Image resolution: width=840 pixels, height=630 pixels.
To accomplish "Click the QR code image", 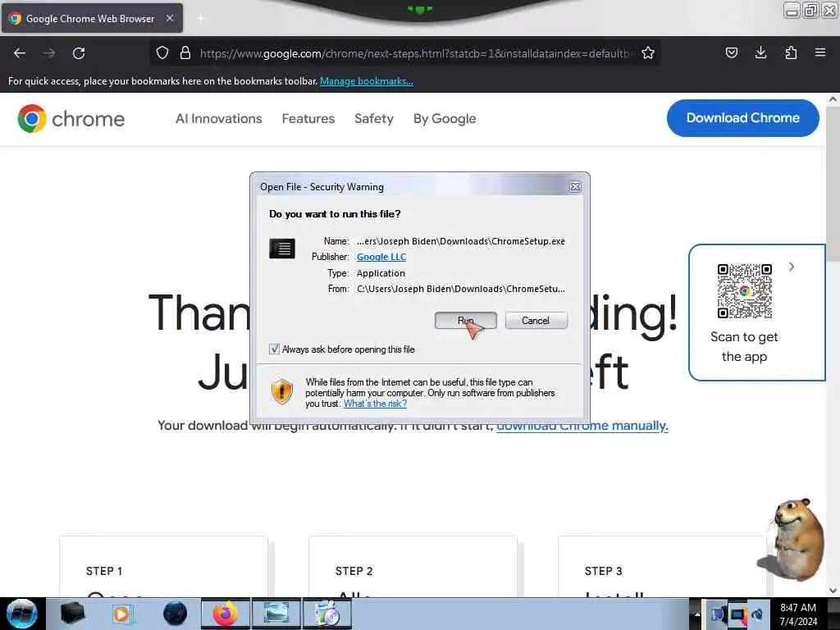I will (x=745, y=291).
